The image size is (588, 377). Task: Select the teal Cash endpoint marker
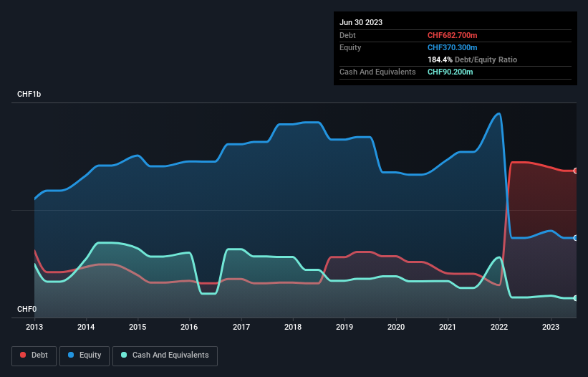click(x=576, y=298)
